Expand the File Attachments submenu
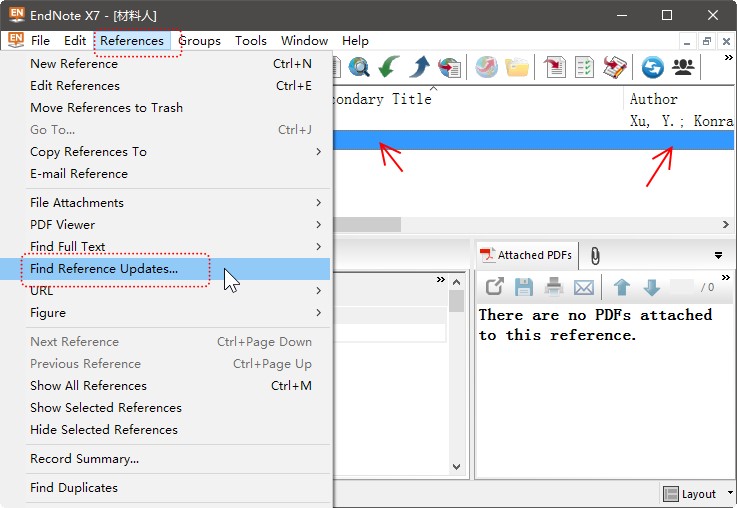 [166, 203]
